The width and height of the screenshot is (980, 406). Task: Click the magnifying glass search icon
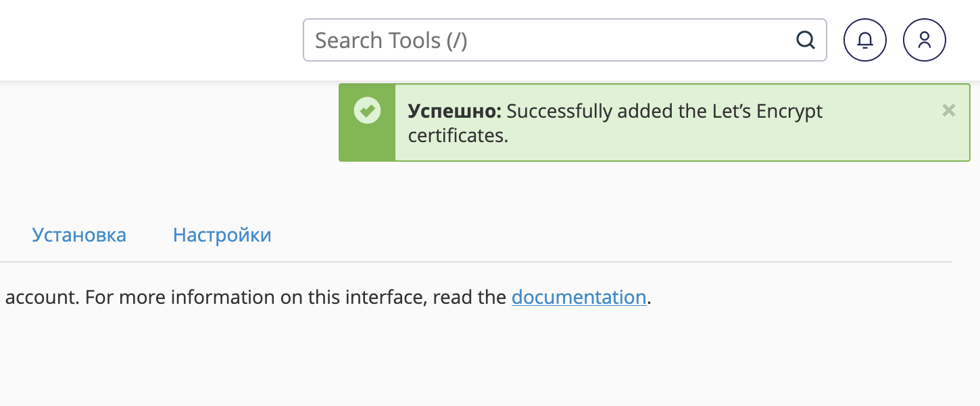(805, 40)
